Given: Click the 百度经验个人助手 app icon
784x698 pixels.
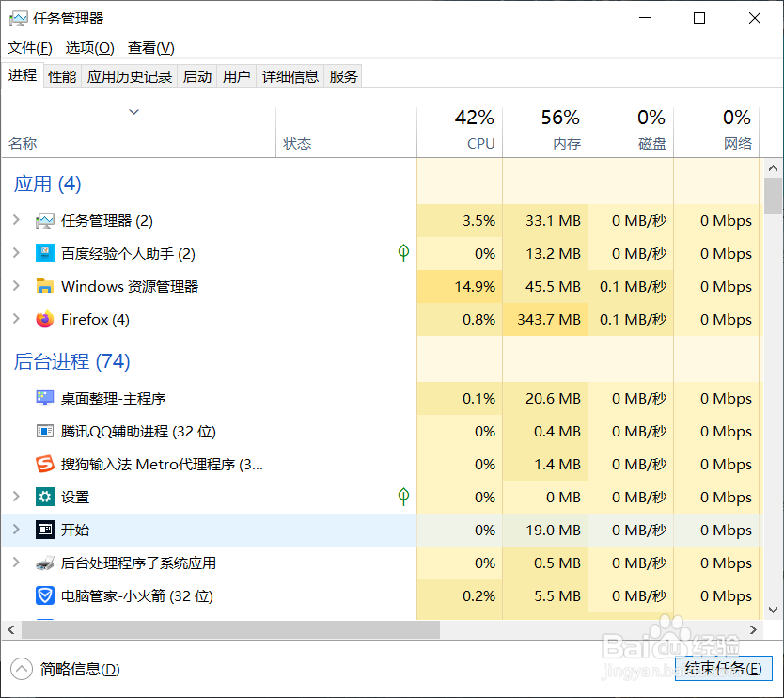Looking at the screenshot, I should [x=45, y=253].
